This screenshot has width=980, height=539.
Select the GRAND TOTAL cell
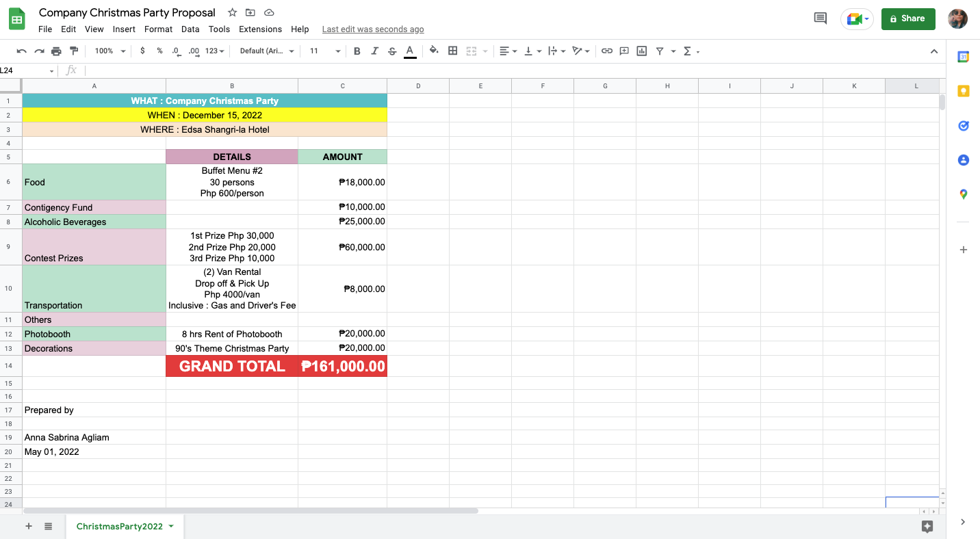click(x=232, y=366)
